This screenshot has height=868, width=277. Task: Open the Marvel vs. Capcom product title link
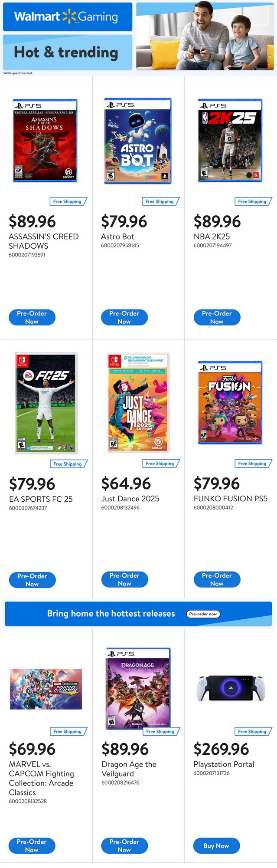tap(41, 778)
